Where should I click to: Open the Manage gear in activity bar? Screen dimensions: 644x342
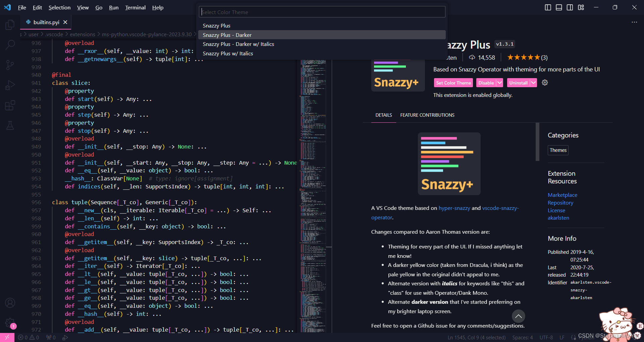coord(10,323)
